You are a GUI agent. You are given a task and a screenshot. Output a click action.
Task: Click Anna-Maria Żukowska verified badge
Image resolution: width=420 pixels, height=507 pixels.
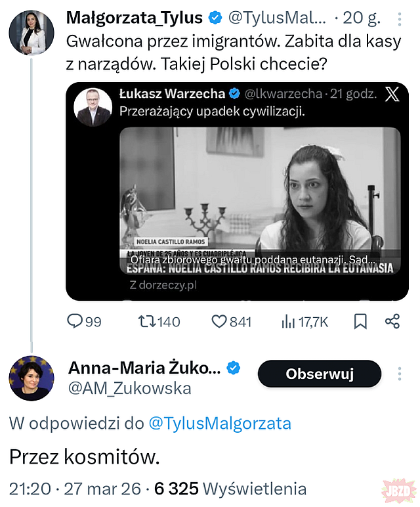pyautogui.click(x=234, y=368)
